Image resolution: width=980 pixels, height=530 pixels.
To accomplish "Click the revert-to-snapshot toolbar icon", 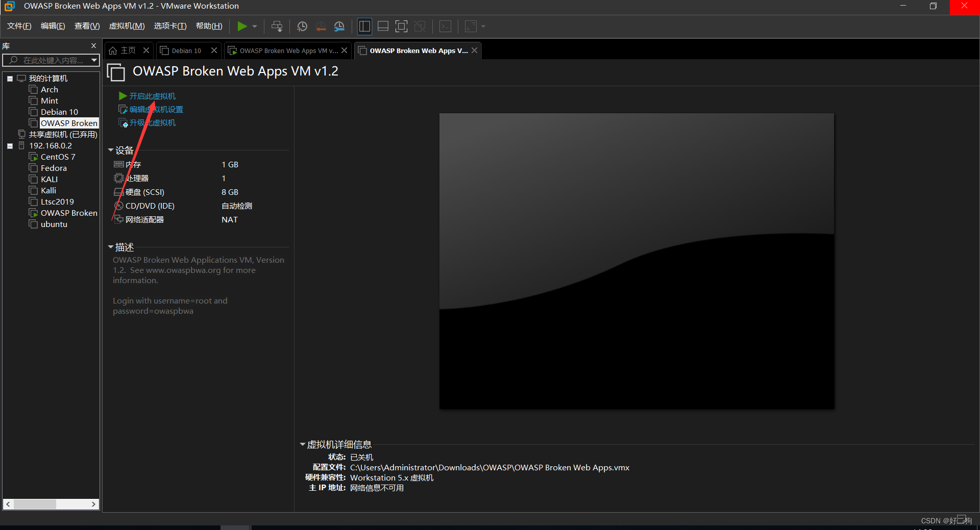I will coord(321,27).
